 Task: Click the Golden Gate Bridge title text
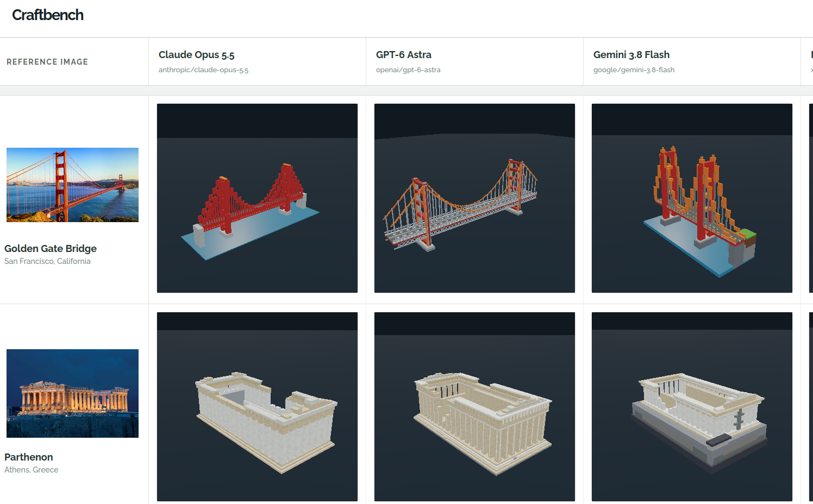51,248
